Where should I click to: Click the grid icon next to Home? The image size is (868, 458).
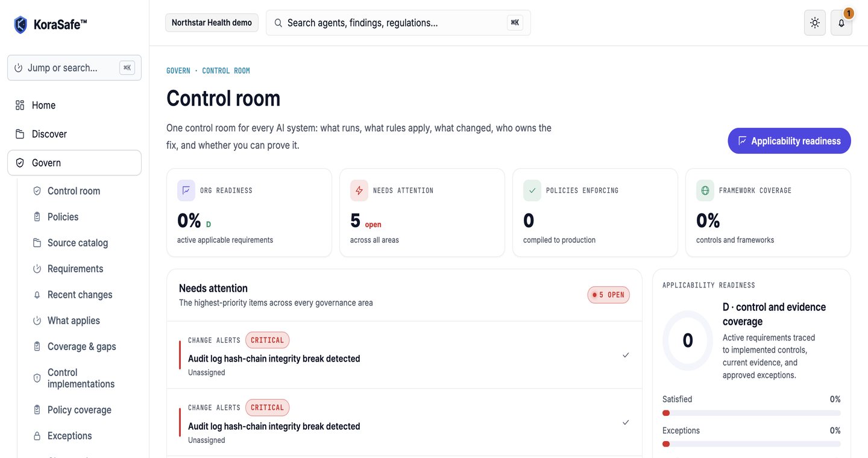click(x=20, y=105)
